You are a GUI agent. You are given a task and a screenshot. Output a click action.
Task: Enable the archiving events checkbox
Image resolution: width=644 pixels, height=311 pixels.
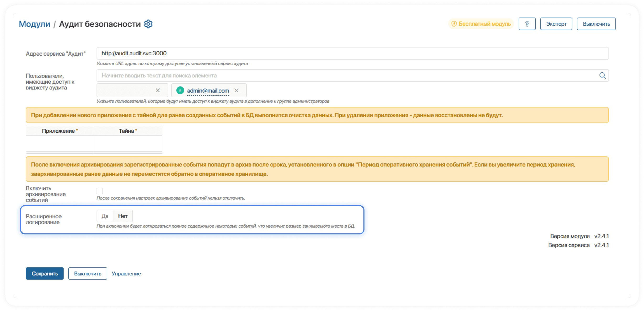(x=100, y=191)
